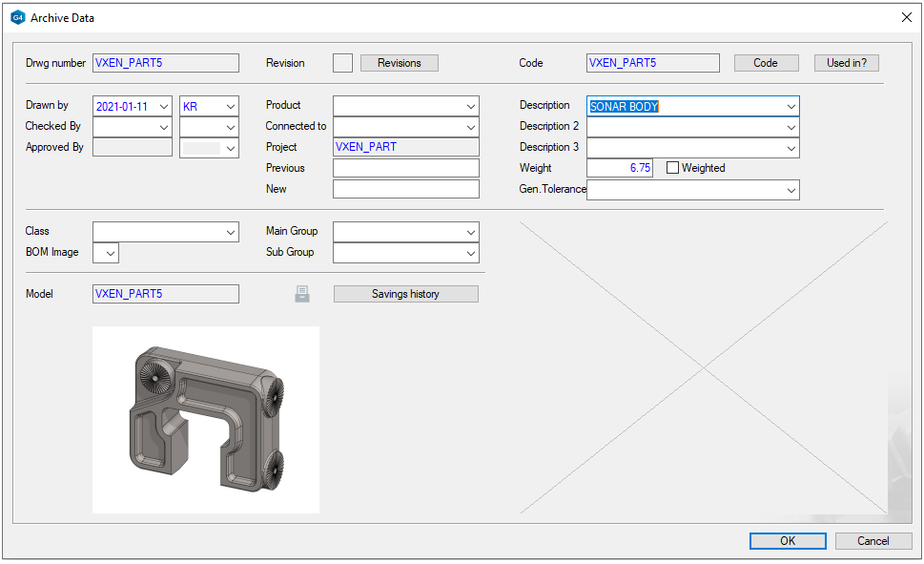Enable the Weighted checkbox
This screenshot has width=924, height=564.
(672, 168)
